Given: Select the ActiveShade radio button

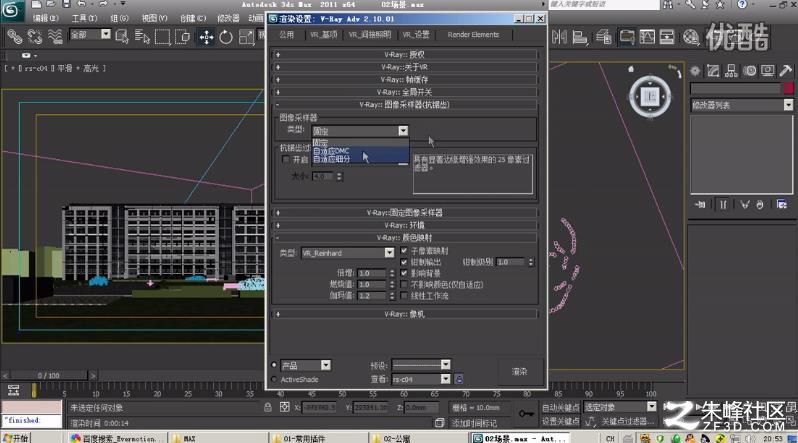Looking at the screenshot, I should [274, 379].
